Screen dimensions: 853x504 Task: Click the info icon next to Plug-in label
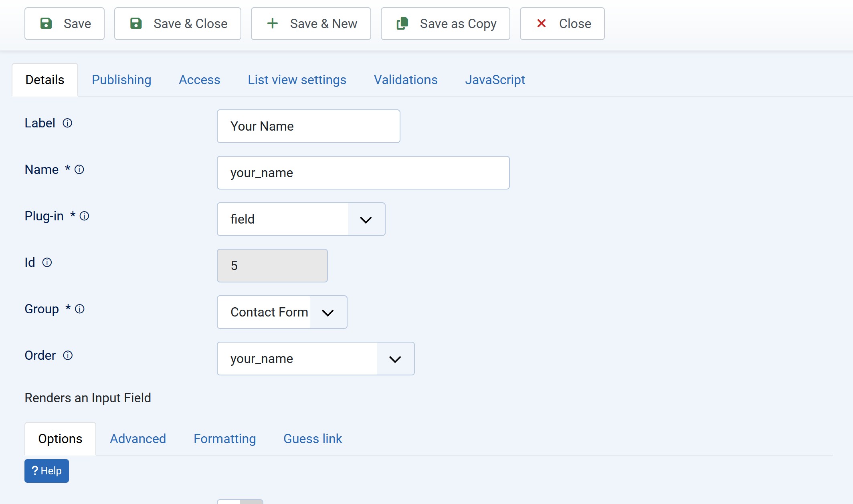tap(84, 216)
